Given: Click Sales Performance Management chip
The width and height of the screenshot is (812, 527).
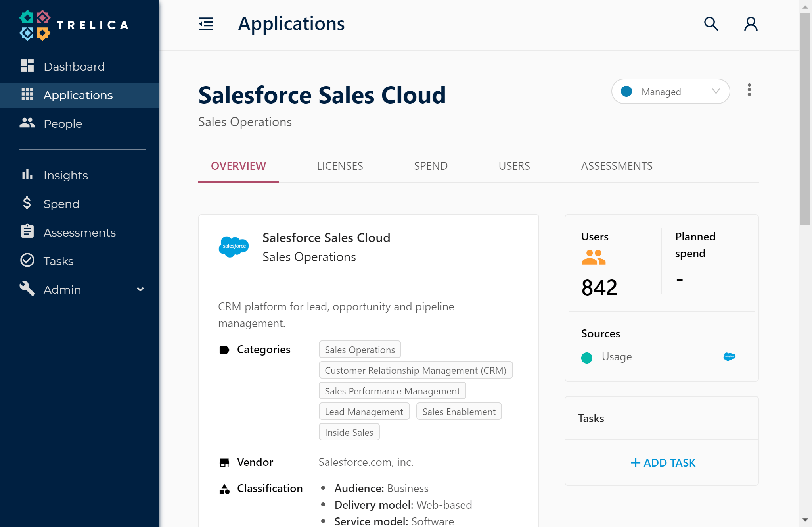Looking at the screenshot, I should [392, 391].
